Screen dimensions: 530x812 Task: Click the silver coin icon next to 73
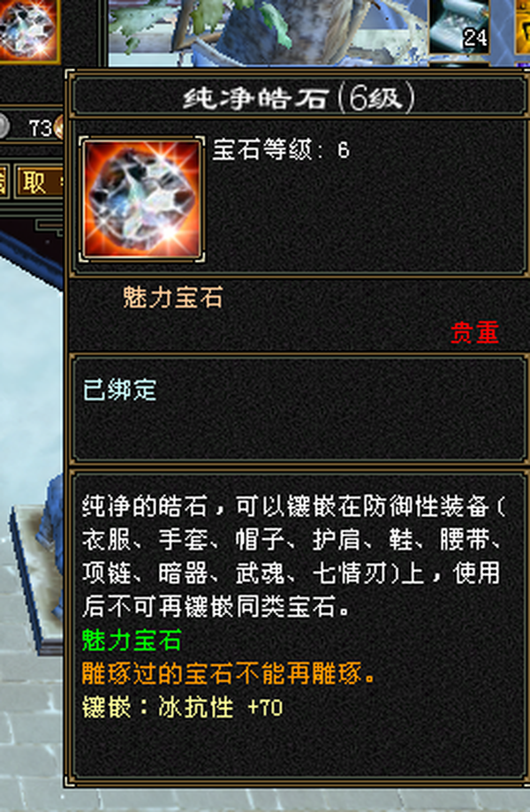click(x=4, y=126)
